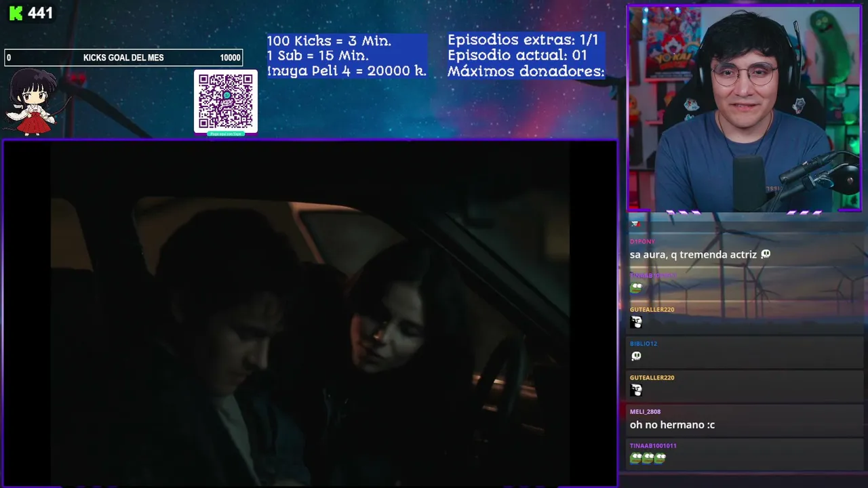This screenshot has width=868, height=488.
Task: Click the troll face emote directly above MELI_2808
Action: tap(636, 390)
